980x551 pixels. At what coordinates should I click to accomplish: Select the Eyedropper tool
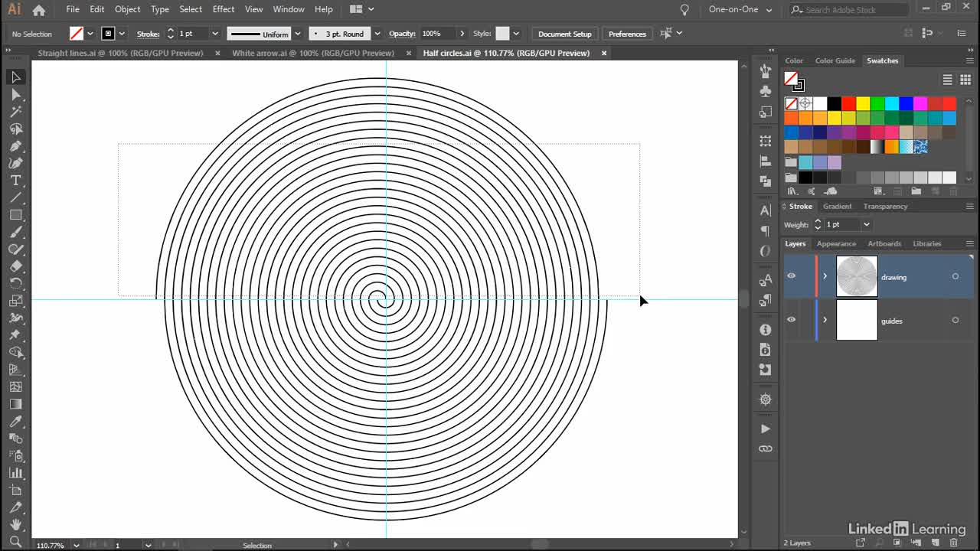click(15, 422)
